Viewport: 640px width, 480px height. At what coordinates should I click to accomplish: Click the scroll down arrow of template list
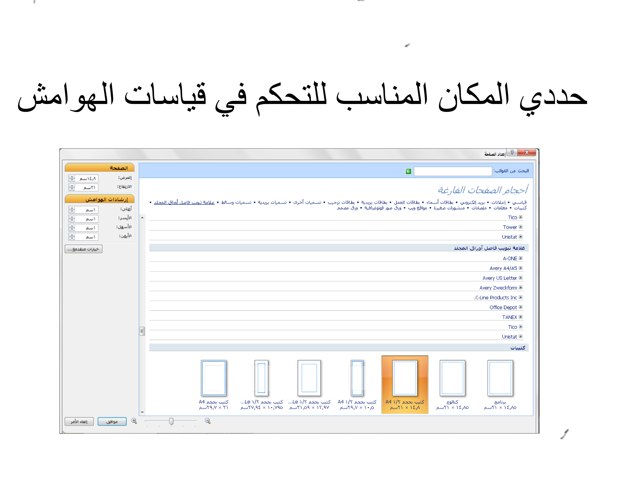[142, 412]
